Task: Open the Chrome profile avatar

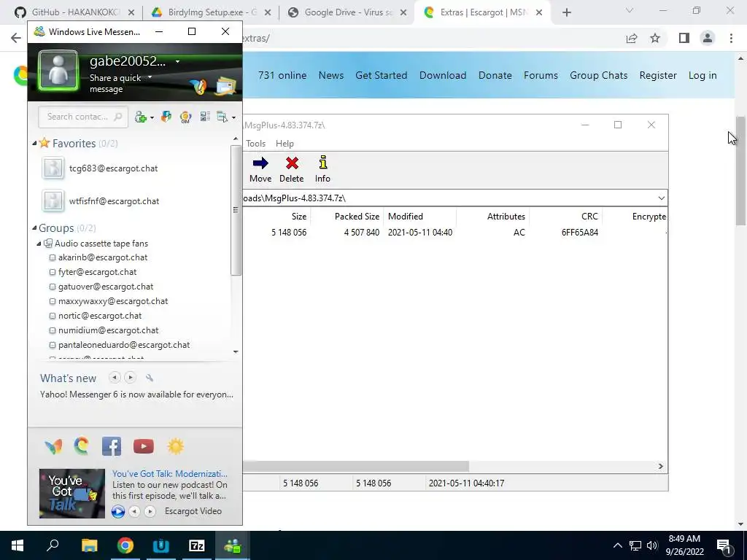Action: click(708, 38)
